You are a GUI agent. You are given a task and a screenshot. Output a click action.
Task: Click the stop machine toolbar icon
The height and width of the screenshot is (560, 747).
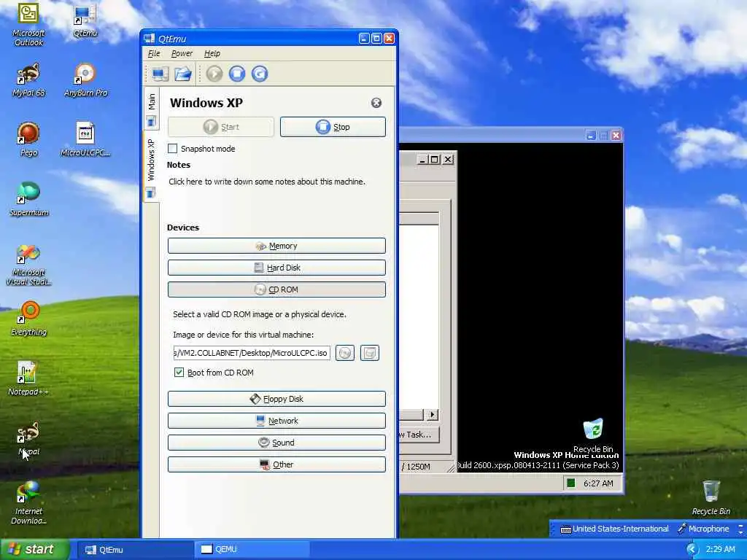coord(237,74)
